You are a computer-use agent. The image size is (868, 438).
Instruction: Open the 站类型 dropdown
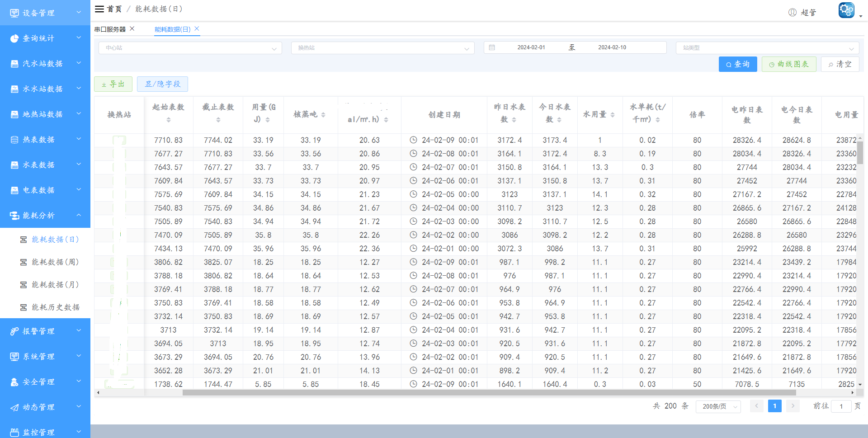[768, 48]
